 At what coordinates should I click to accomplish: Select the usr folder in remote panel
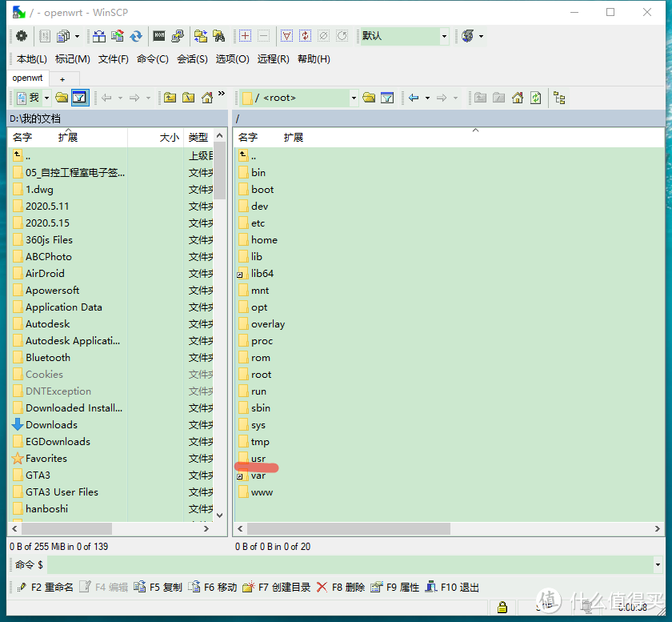coord(258,459)
